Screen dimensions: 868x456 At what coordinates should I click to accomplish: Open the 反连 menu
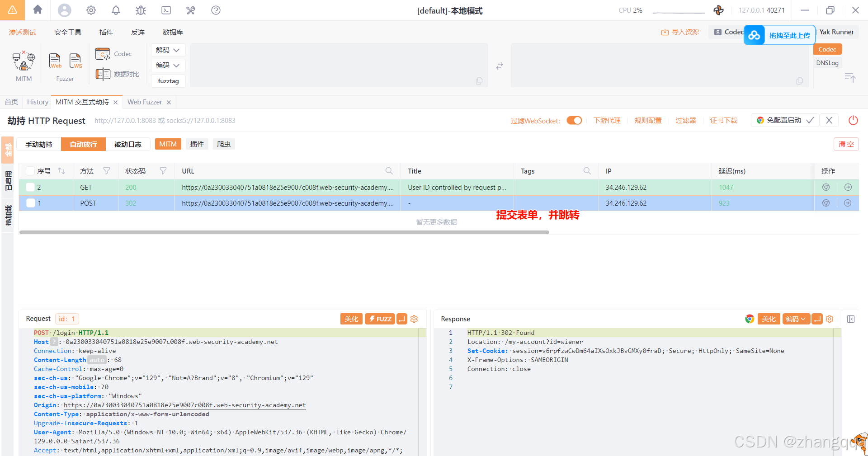(138, 32)
